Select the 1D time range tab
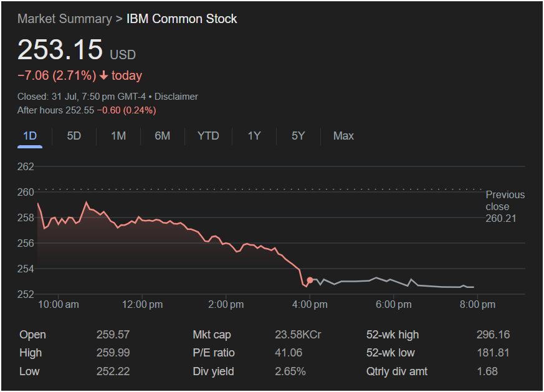 (30, 136)
